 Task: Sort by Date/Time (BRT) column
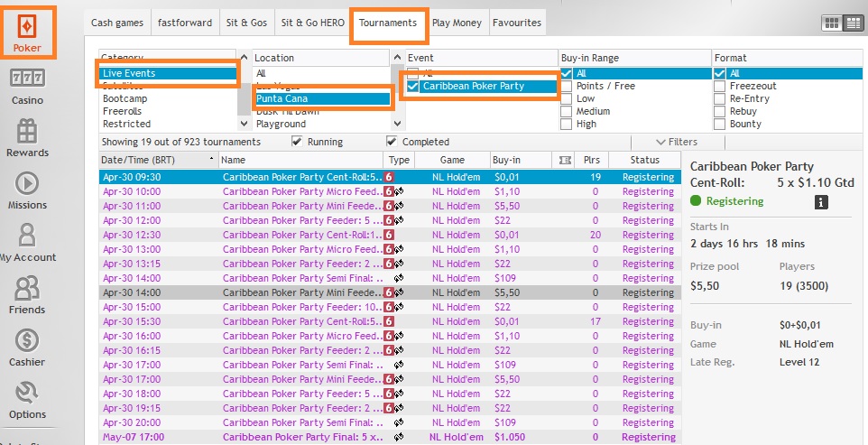[x=158, y=160]
